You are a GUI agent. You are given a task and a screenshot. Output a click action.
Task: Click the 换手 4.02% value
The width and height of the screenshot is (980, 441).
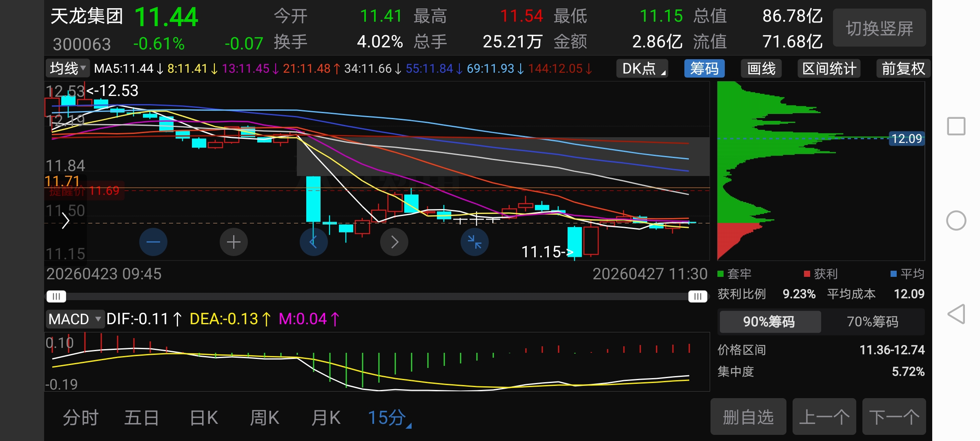point(380,42)
